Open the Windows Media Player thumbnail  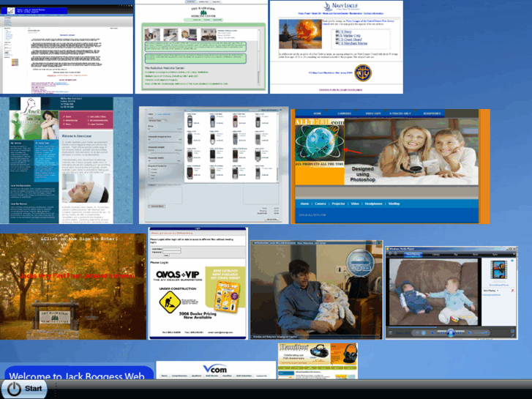pos(452,293)
